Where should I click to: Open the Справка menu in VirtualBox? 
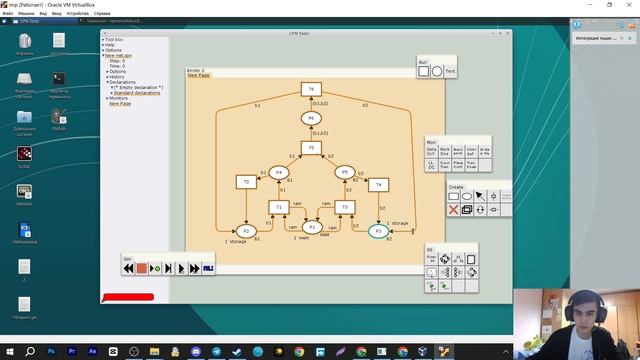click(x=102, y=13)
